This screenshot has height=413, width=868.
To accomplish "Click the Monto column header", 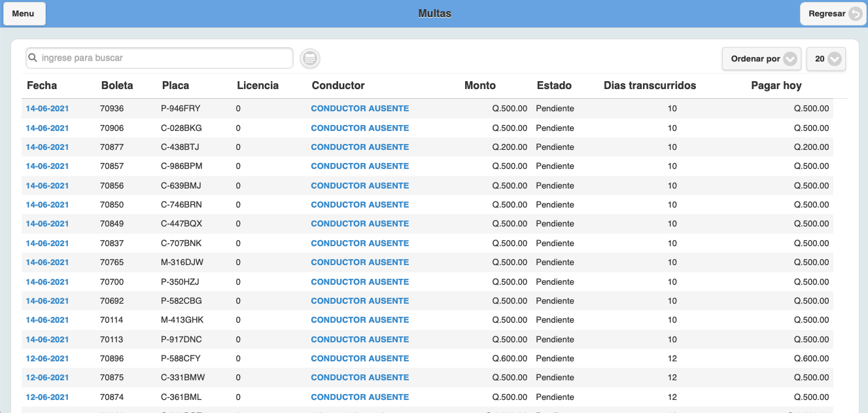I will pyautogui.click(x=479, y=86).
